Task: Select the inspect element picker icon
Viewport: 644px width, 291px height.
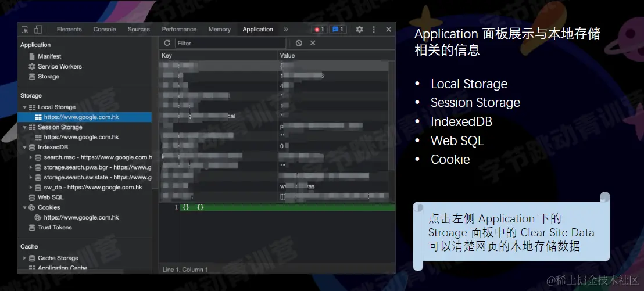Action: tap(24, 30)
